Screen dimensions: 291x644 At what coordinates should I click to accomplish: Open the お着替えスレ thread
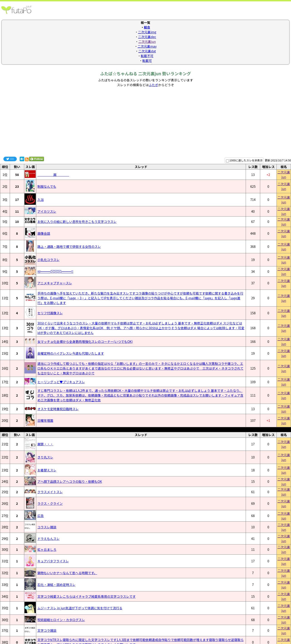click(47, 470)
